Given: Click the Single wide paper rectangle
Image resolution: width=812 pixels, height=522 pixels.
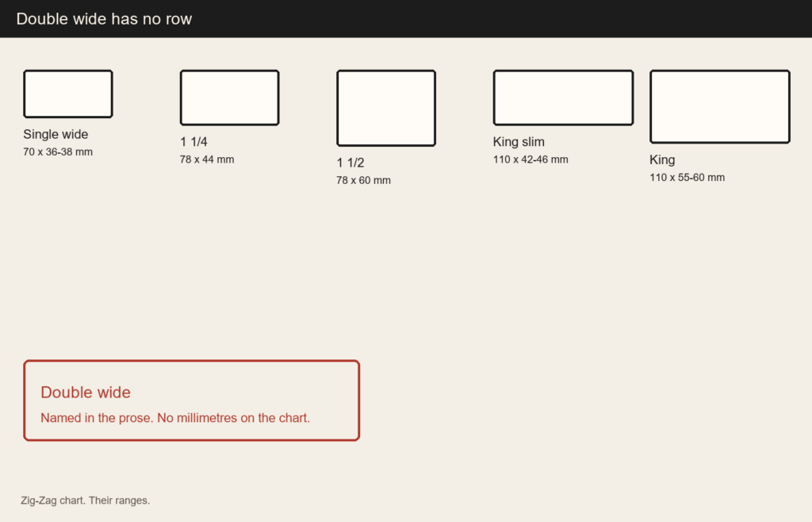Looking at the screenshot, I should pos(68,94).
